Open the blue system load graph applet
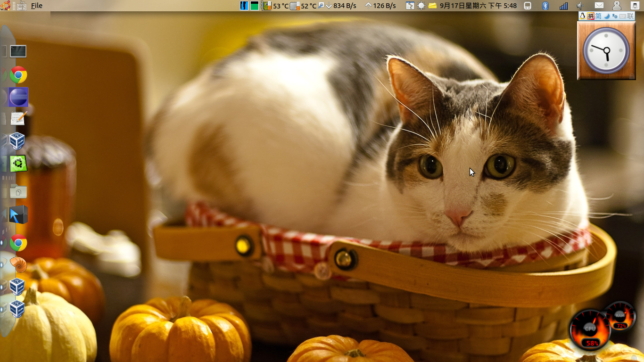The height and width of the screenshot is (362, 644). (244, 6)
